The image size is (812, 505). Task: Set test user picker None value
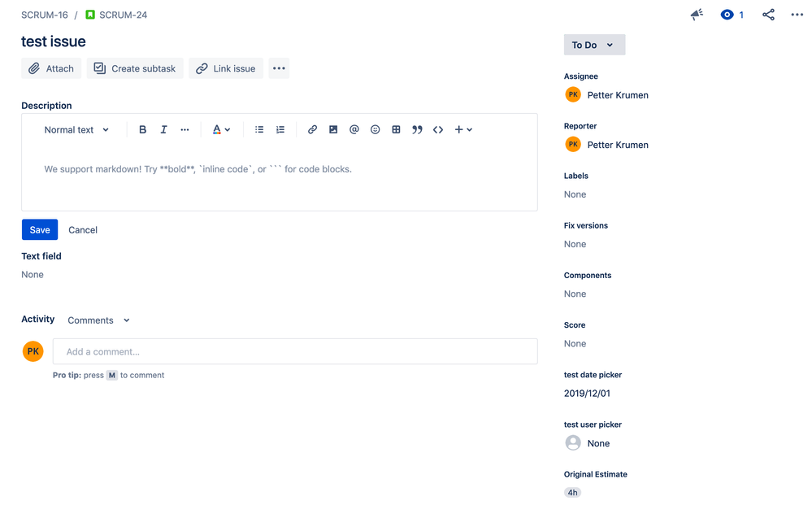coord(599,443)
